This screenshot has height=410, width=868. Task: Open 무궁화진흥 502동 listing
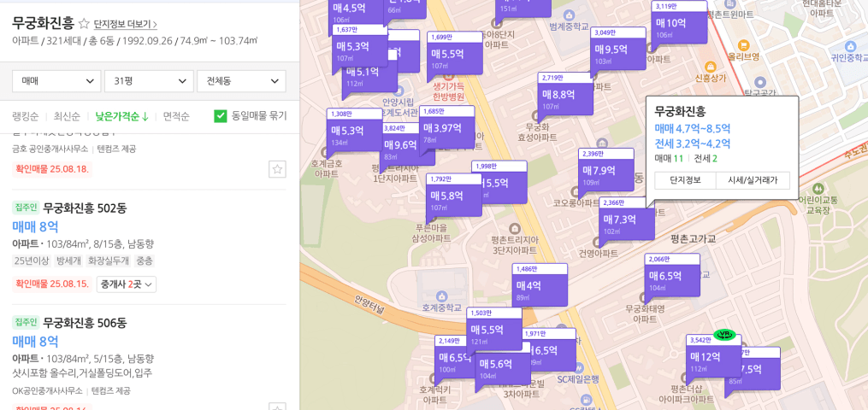point(86,208)
